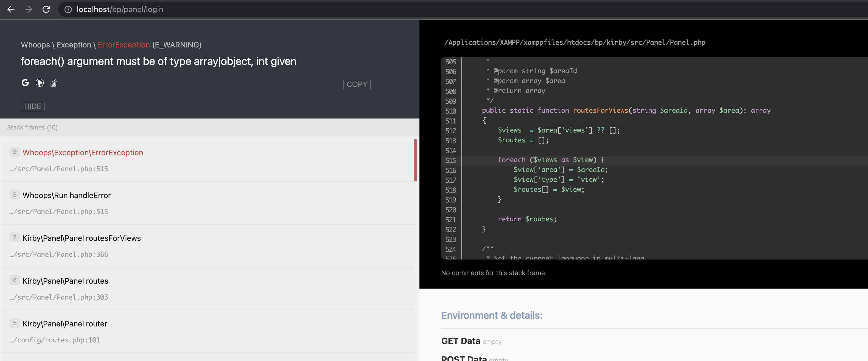Click the Stack frames (10) header
Screen dimensions: 868x361
[x=32, y=127]
